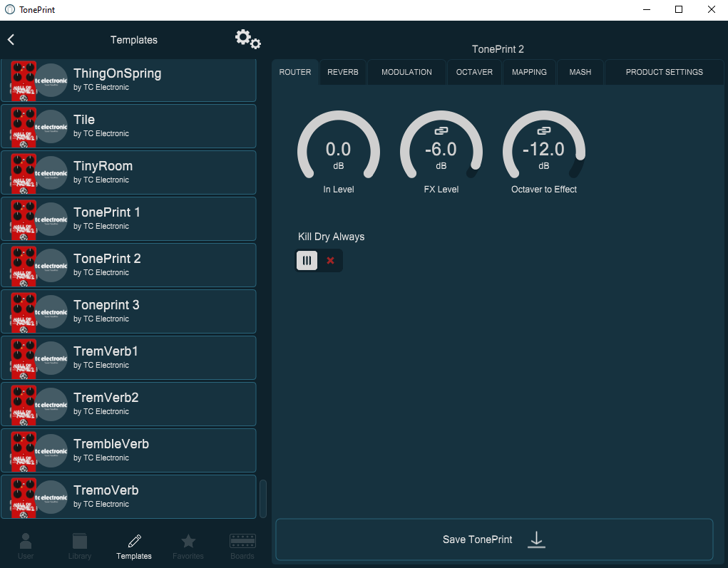Screen dimensions: 728x568
Task: Switch to the MAPPING tab
Action: 529,72
